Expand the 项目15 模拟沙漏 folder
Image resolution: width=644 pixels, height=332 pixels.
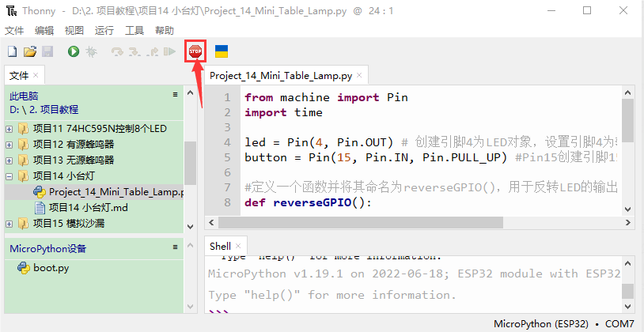point(9,223)
